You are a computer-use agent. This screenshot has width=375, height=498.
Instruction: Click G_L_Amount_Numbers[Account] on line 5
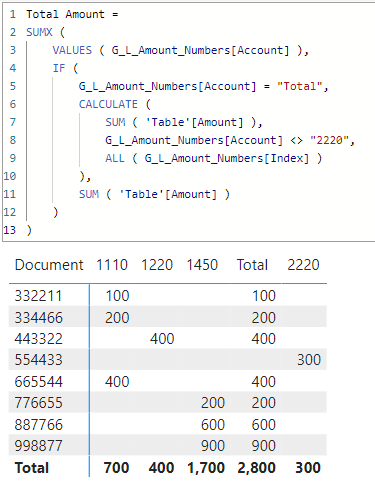pos(167,86)
